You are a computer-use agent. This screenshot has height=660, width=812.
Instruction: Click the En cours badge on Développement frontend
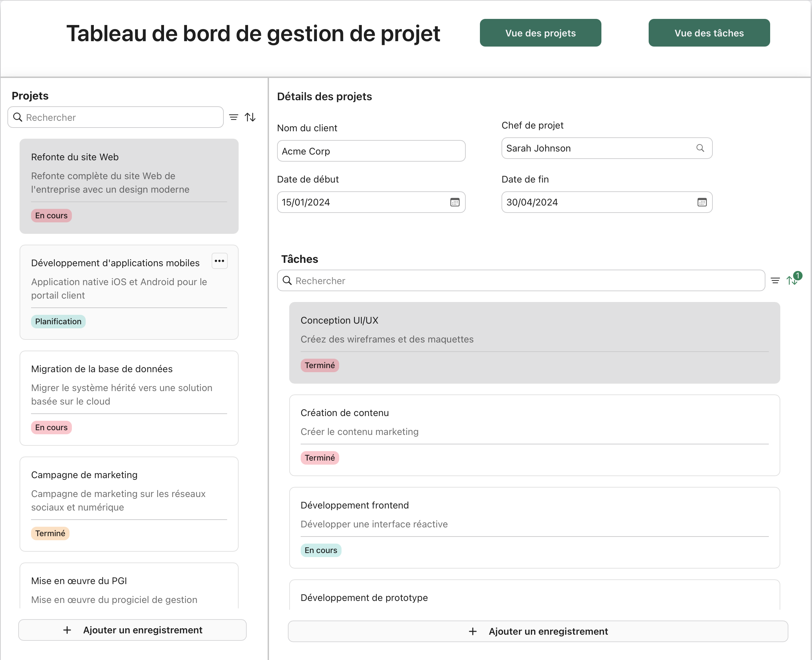(x=321, y=550)
